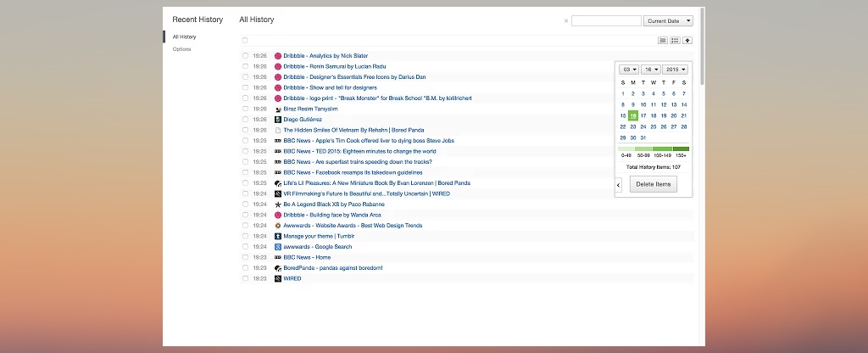The image size is (868, 353).
Task: Click the Awwwards favicon beside Website Awards entry
Action: pyautogui.click(x=278, y=226)
